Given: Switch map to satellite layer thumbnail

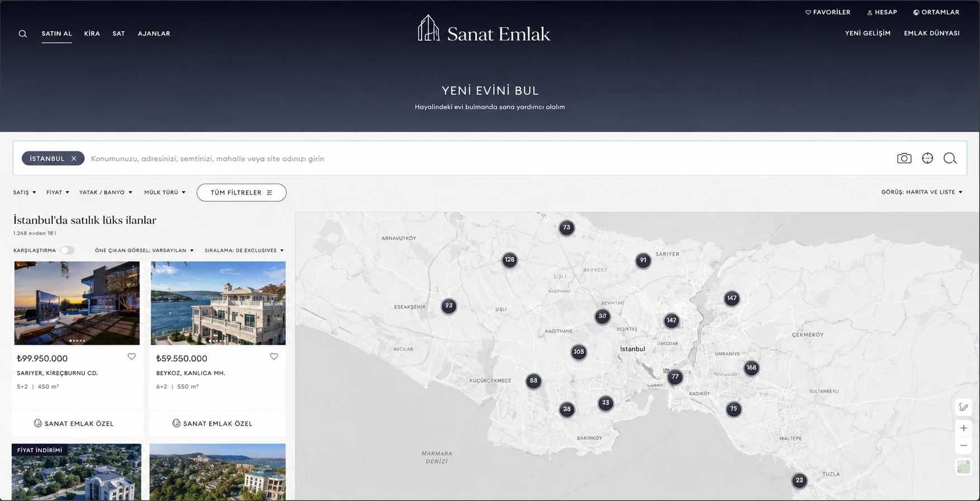Looking at the screenshot, I should pyautogui.click(x=964, y=467).
